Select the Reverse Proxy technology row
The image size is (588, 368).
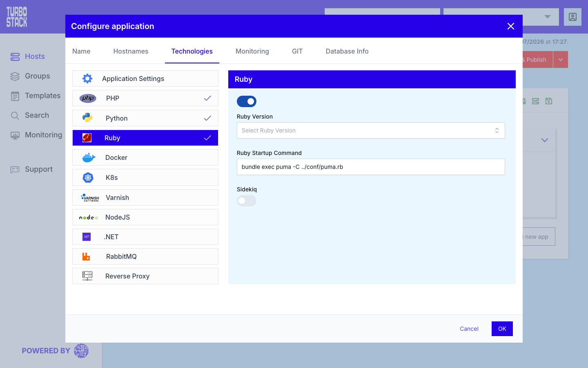[145, 276]
